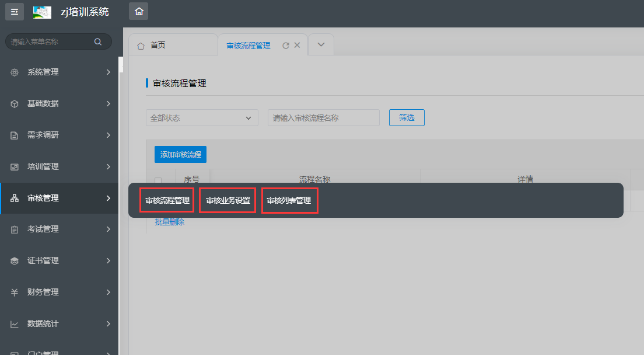Image resolution: width=644 pixels, height=355 pixels.
Task: Focus the 请输入审核流程名称 input field
Action: point(324,118)
